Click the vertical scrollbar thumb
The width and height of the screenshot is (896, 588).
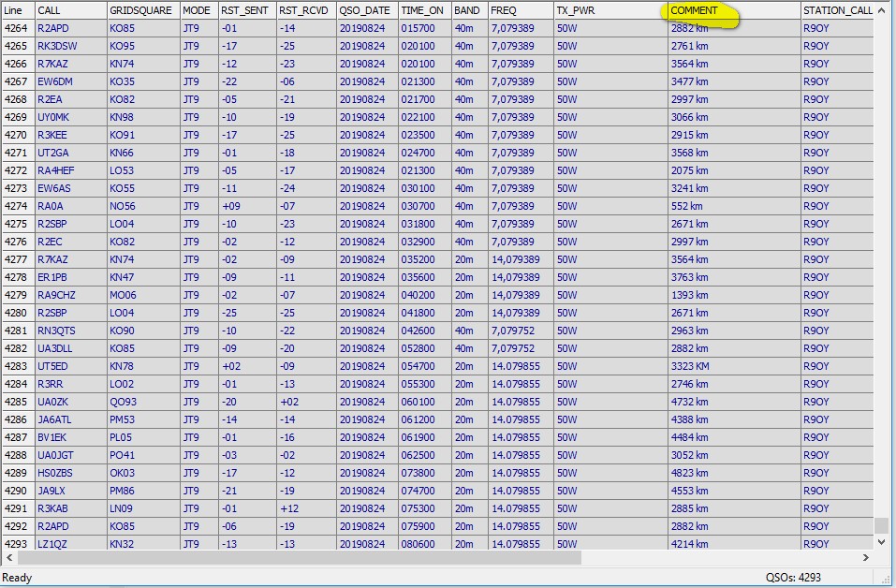click(x=881, y=525)
